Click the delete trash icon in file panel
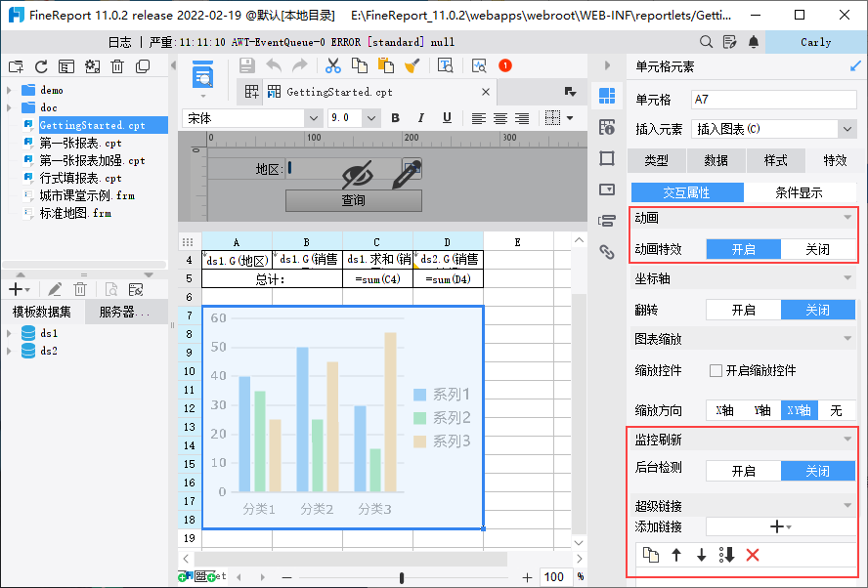The height and width of the screenshot is (588, 868). tap(117, 67)
